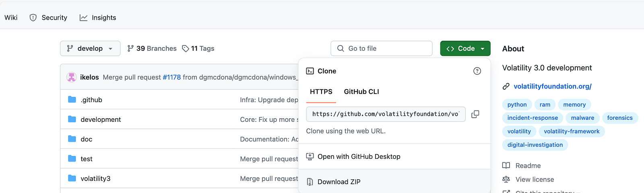Click the GitHub Desktop download icon
This screenshot has width=644, height=193.
(x=310, y=156)
